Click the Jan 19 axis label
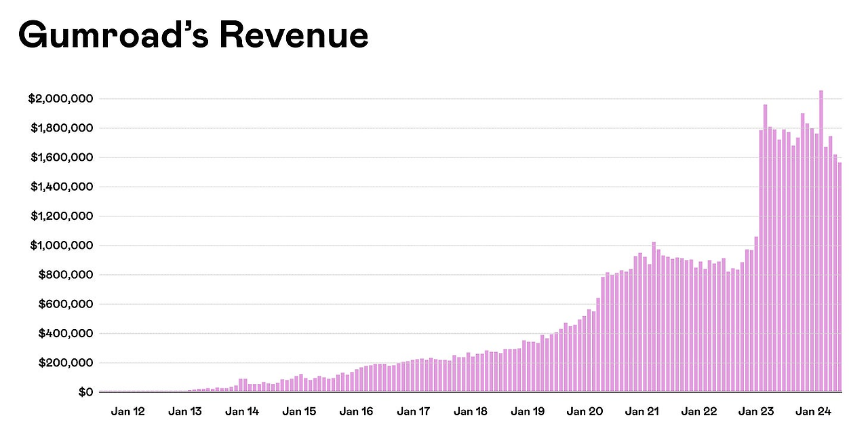The image size is (868, 439). click(528, 411)
